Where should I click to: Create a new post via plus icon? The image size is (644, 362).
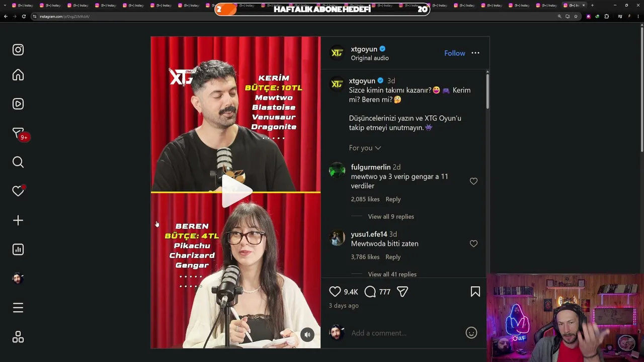(18, 220)
